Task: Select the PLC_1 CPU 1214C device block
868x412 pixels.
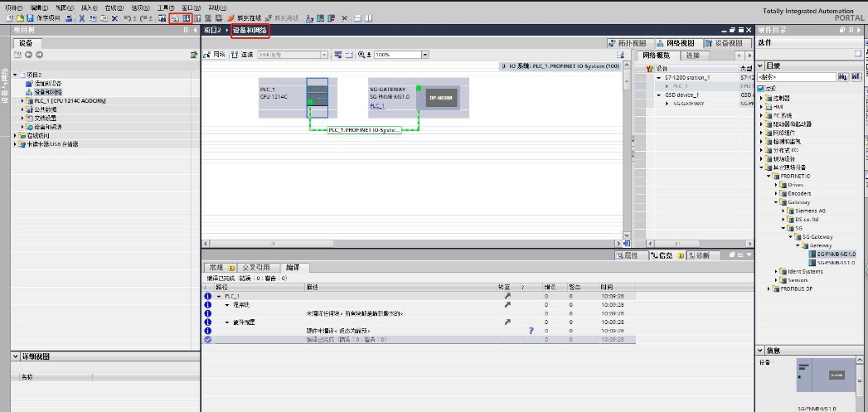Action: click(x=298, y=98)
